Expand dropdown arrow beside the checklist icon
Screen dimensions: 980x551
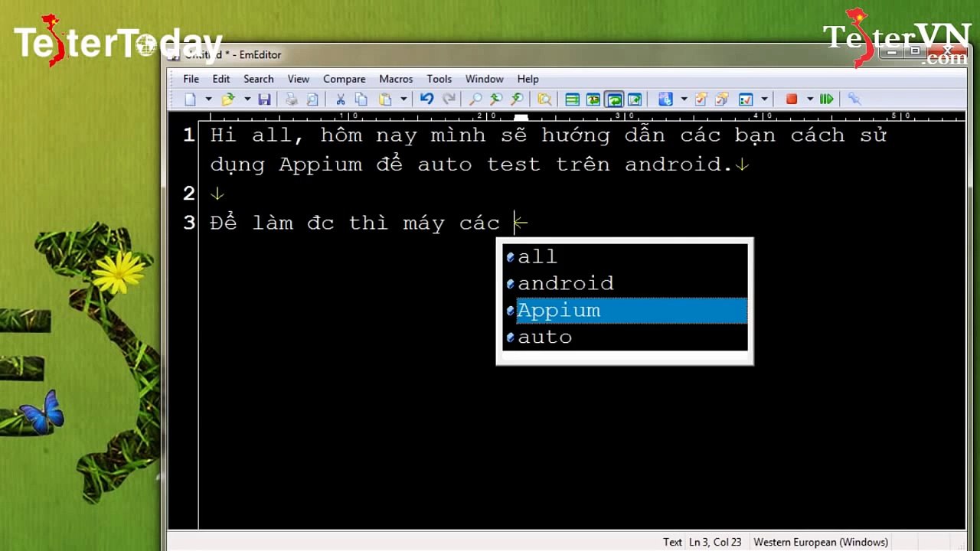[x=764, y=99]
